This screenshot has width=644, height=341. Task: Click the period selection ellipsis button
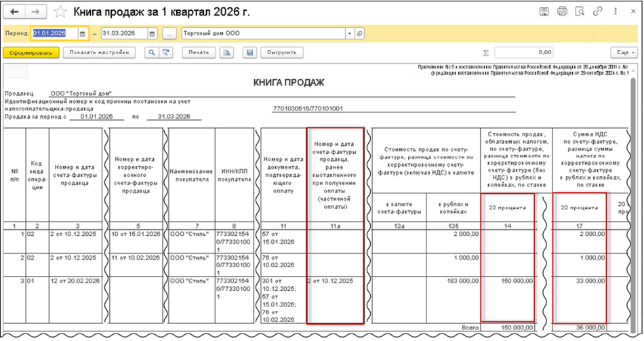pos(170,33)
